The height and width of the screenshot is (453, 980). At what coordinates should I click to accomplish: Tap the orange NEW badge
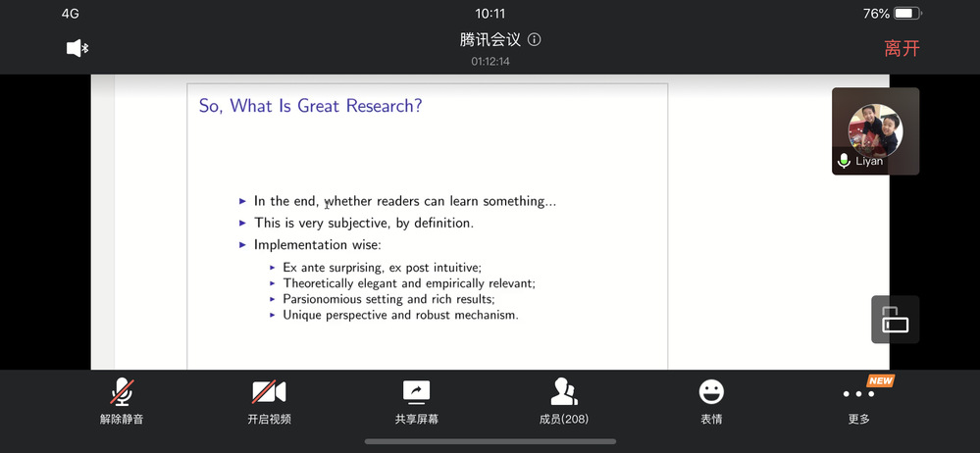coord(880,380)
